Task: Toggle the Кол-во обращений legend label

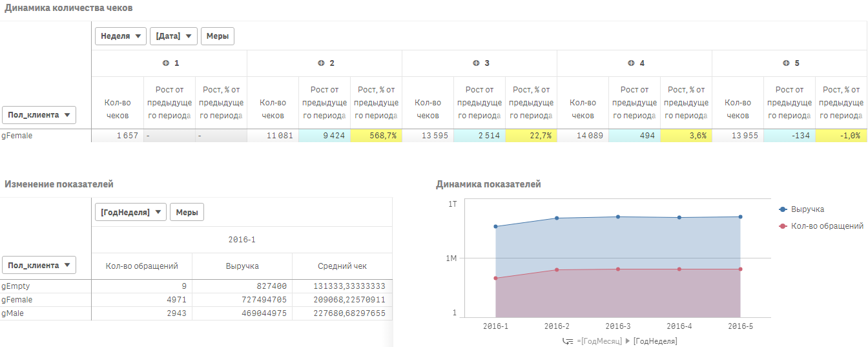Action: pyautogui.click(x=827, y=226)
